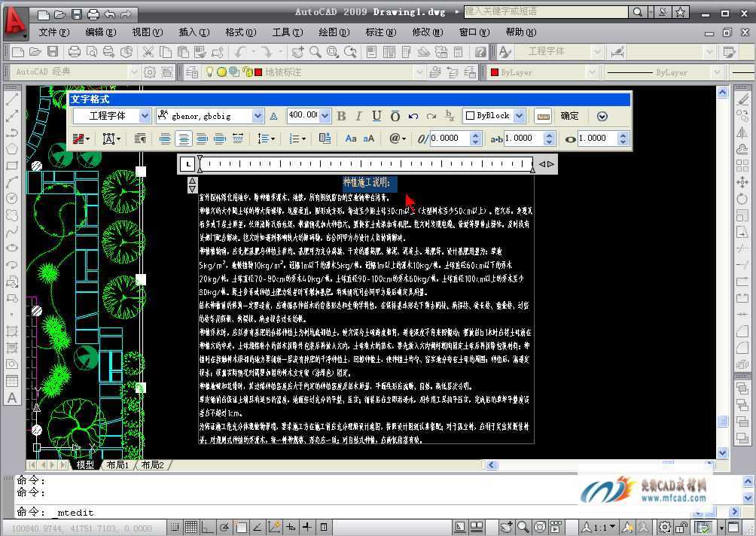Expand the text height 400 dropdown
The image size is (756, 536).
325,116
